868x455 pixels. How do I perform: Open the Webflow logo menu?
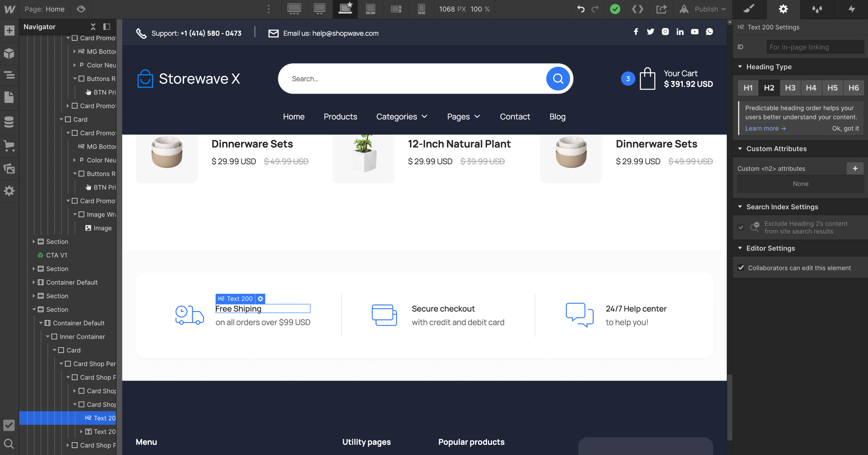tap(9, 9)
